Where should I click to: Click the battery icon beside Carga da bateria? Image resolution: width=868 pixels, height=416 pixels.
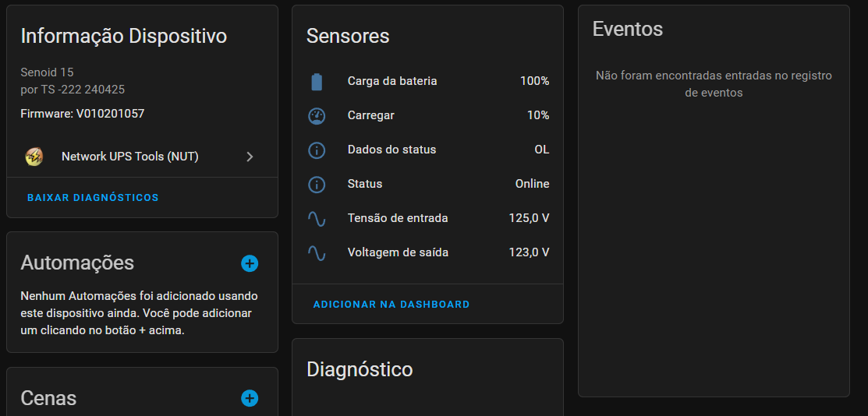pos(317,81)
